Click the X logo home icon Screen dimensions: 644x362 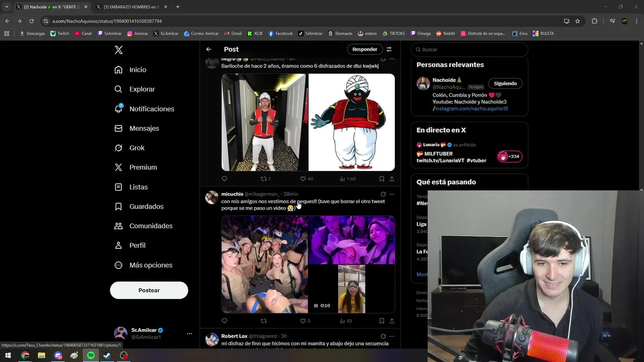click(119, 50)
